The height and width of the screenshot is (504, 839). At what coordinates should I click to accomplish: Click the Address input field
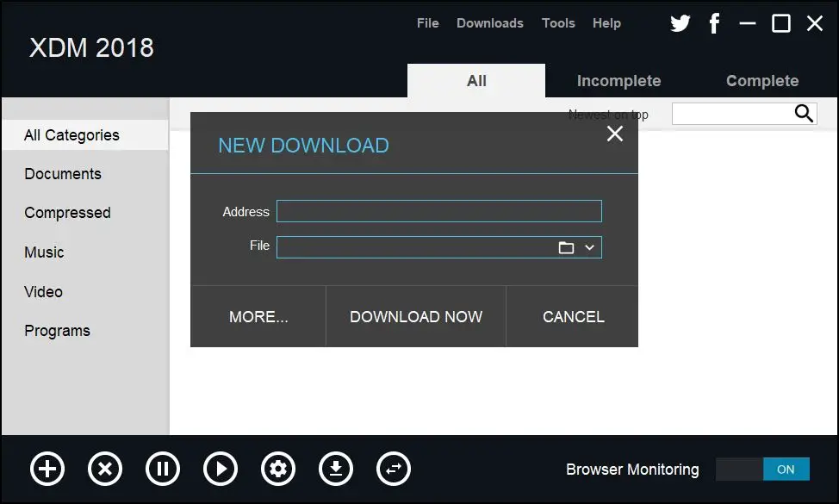(438, 211)
